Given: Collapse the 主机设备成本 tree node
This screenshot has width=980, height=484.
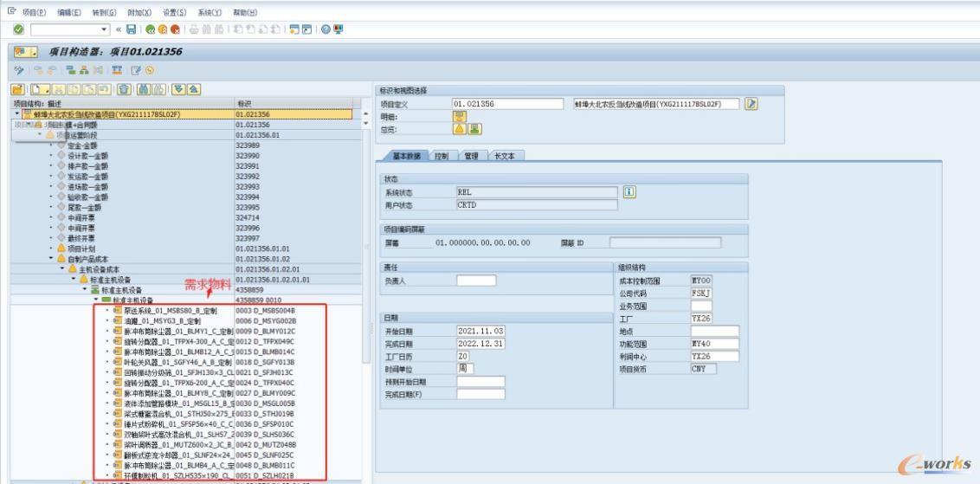Looking at the screenshot, I should 62,269.
